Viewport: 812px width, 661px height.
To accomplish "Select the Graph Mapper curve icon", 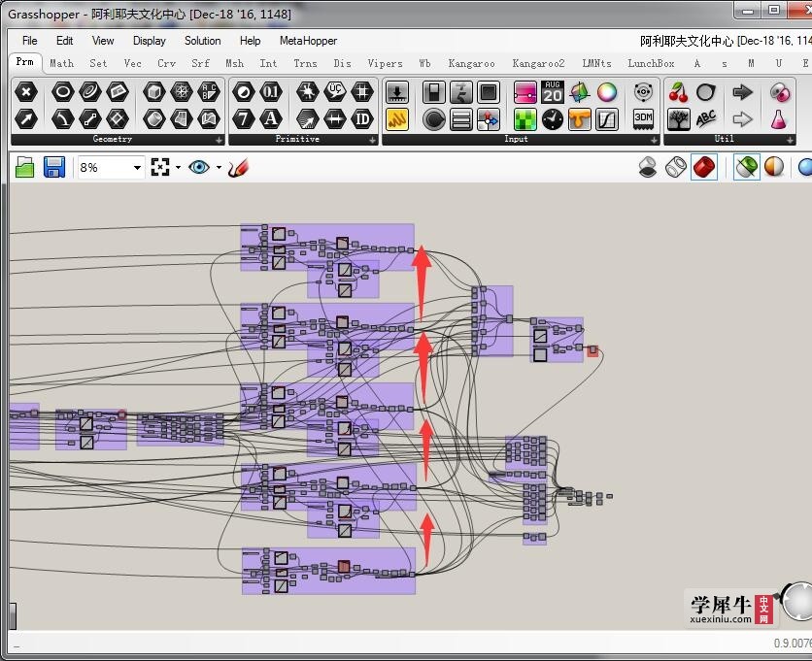I will click(x=607, y=119).
